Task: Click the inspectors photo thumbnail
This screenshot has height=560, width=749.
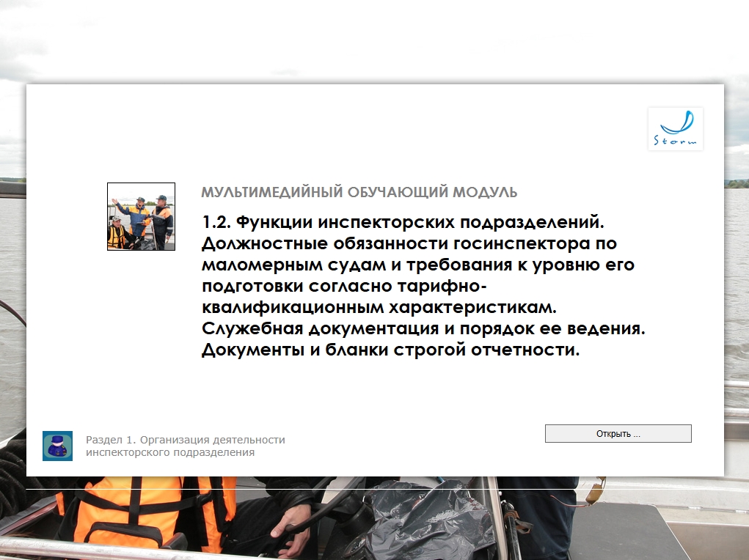Action: click(141, 216)
